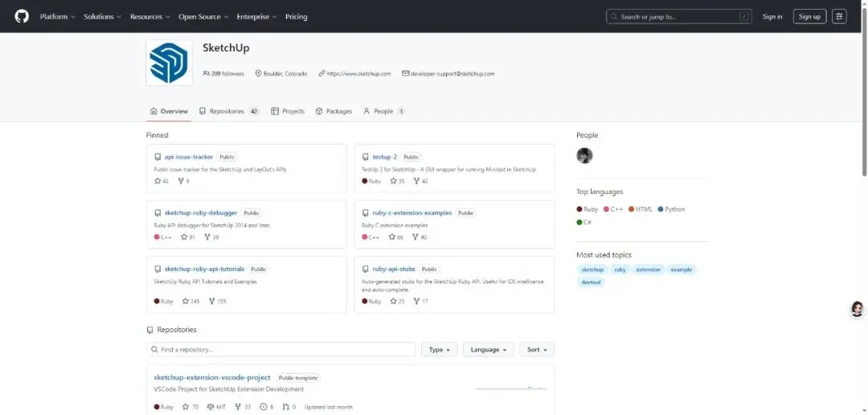This screenshot has width=868, height=415.
Task: Filter by Ruby in Top languages
Action: click(x=588, y=209)
